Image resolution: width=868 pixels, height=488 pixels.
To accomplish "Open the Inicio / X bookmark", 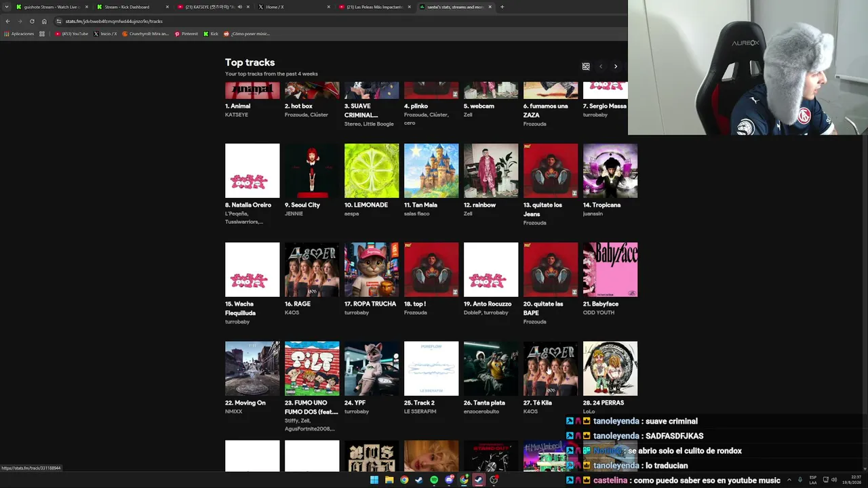I will click(105, 34).
